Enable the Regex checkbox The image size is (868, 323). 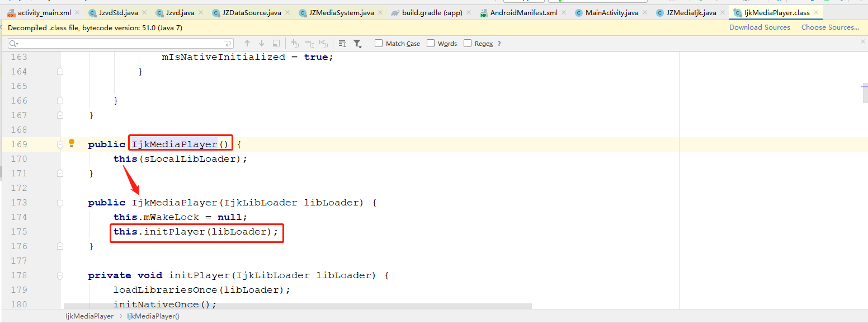click(468, 43)
